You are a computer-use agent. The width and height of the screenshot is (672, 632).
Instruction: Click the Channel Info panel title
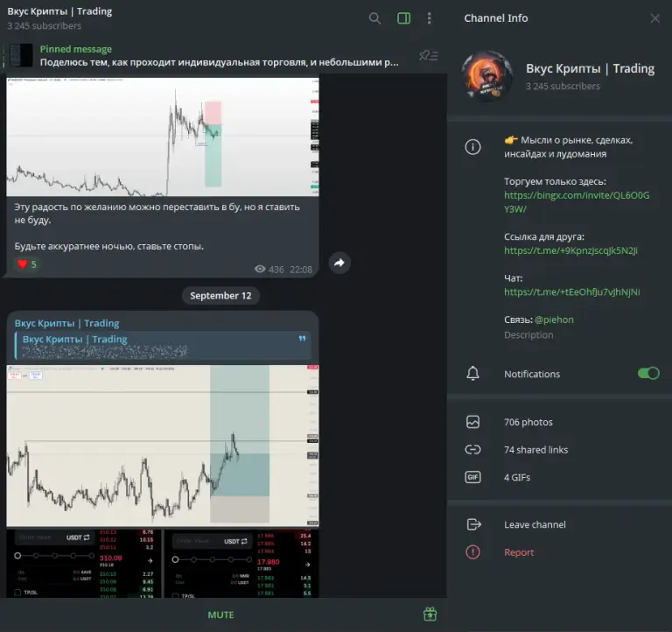[x=496, y=18]
